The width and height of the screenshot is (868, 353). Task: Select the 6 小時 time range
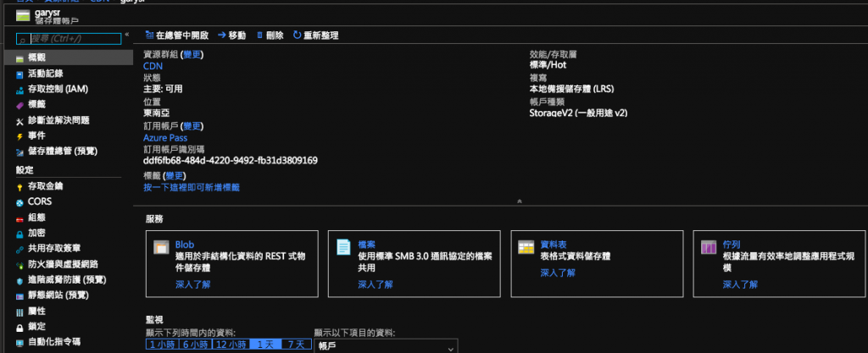tap(195, 345)
